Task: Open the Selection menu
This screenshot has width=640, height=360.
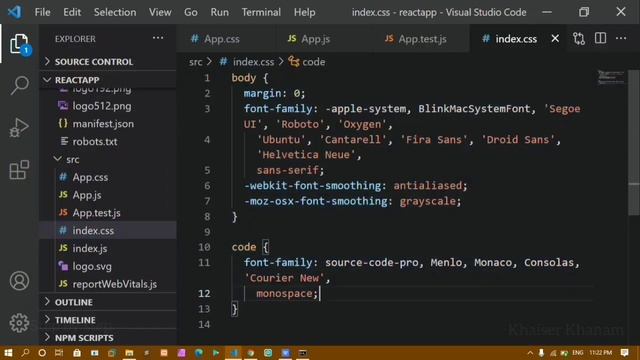Action: click(x=115, y=12)
